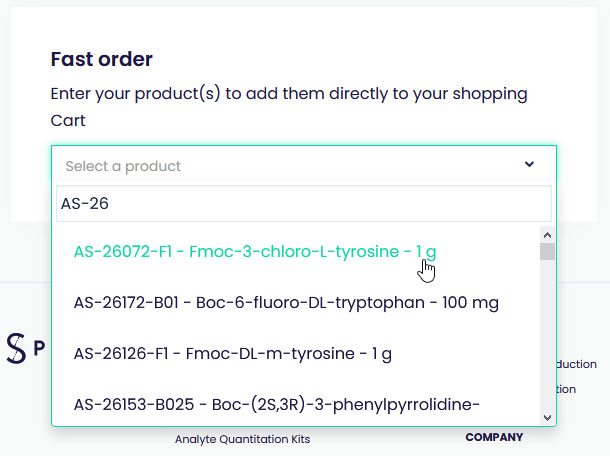
Task: Select AS-26172-B01 Boc-6-fluoro-DL-tryptophan 100 mg
Action: (x=286, y=303)
